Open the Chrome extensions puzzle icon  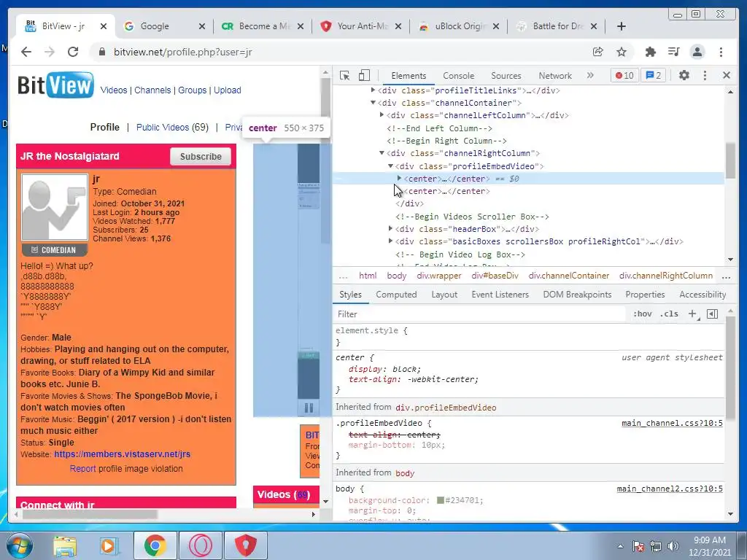tap(650, 52)
